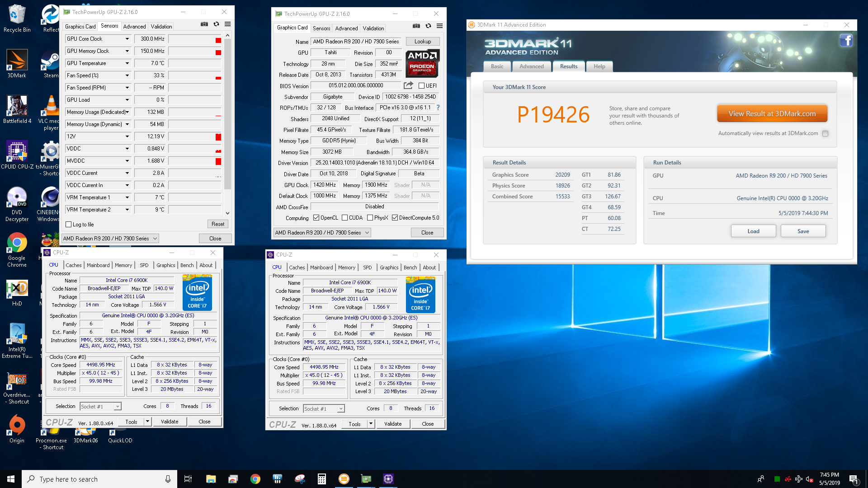Click the BIOS export share icon
Image resolution: width=868 pixels, height=488 pixels.
point(408,85)
